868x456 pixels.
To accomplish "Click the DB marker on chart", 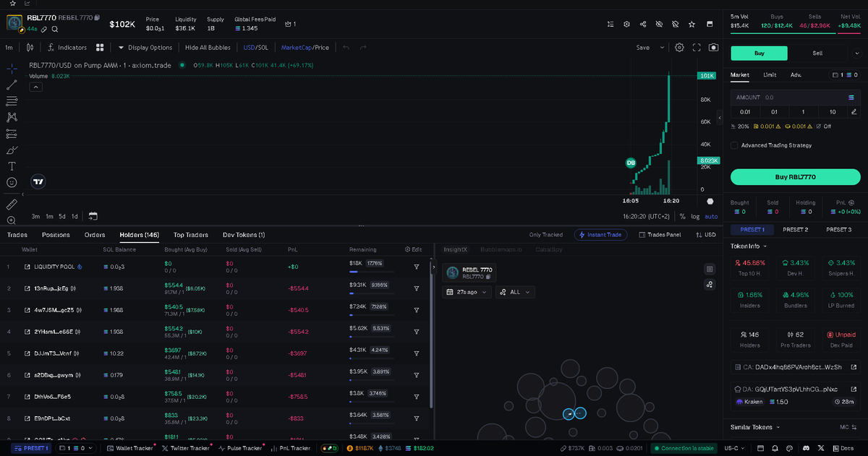I will coord(631,163).
